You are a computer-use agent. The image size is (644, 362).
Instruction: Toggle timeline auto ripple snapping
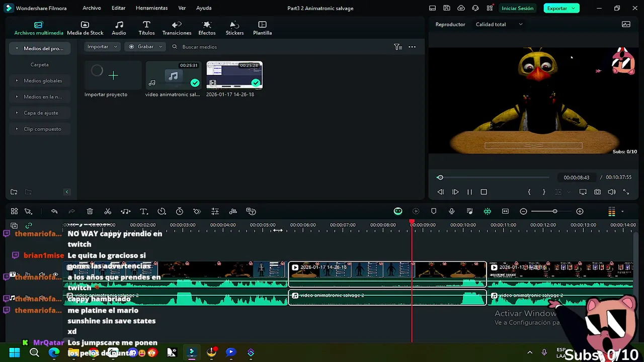487,212
